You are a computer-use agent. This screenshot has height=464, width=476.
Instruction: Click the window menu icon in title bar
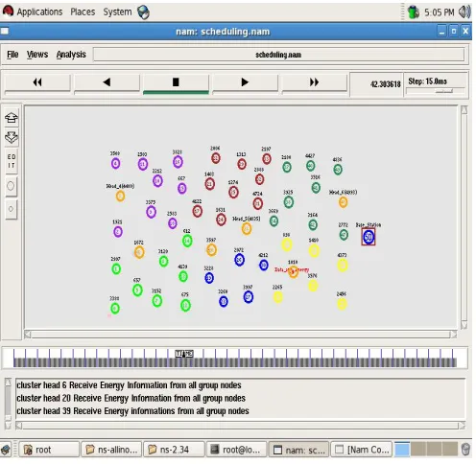click(5, 31)
